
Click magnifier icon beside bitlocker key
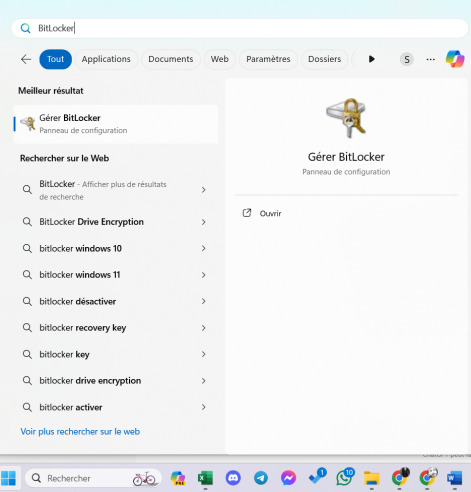[x=27, y=354]
